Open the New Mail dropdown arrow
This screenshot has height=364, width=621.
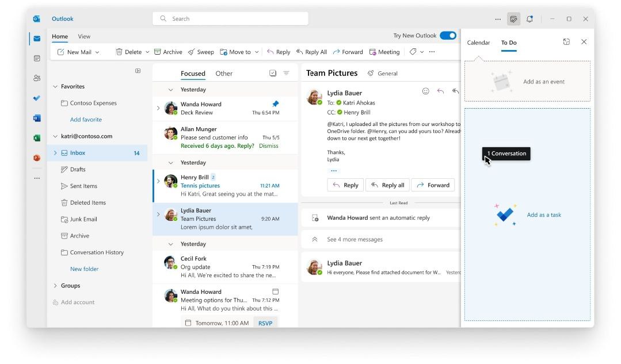click(x=97, y=52)
